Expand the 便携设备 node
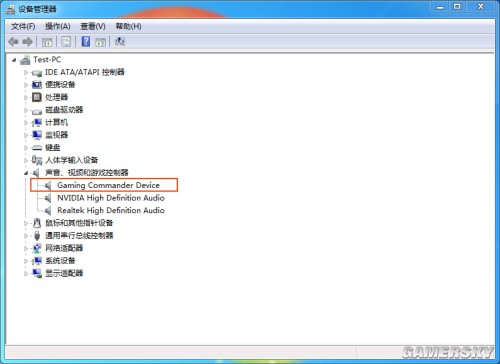Image resolution: width=500 pixels, height=364 pixels. (x=26, y=85)
